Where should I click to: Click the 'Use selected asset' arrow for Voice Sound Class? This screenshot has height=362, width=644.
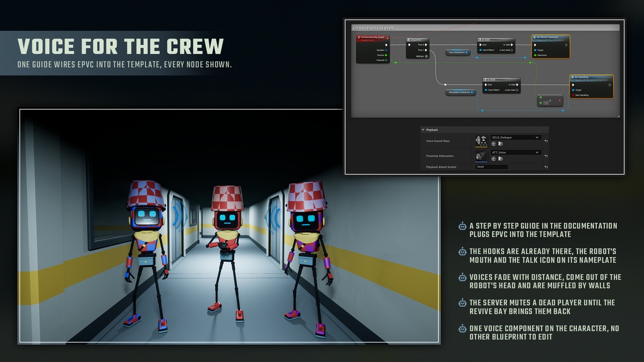coord(494,144)
